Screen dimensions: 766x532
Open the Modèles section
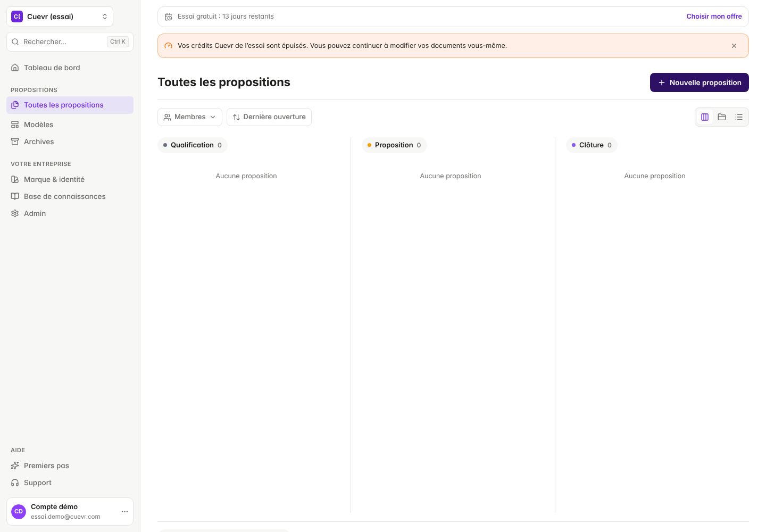(70, 124)
